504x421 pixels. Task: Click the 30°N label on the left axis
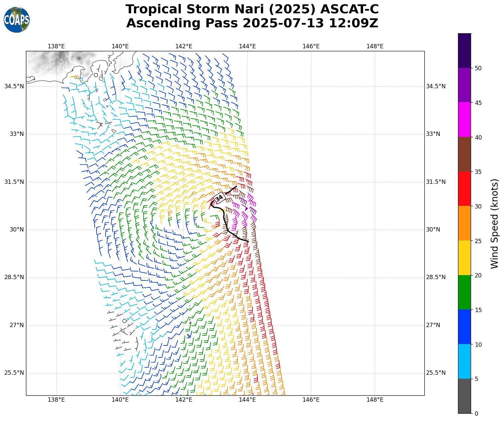click(17, 229)
